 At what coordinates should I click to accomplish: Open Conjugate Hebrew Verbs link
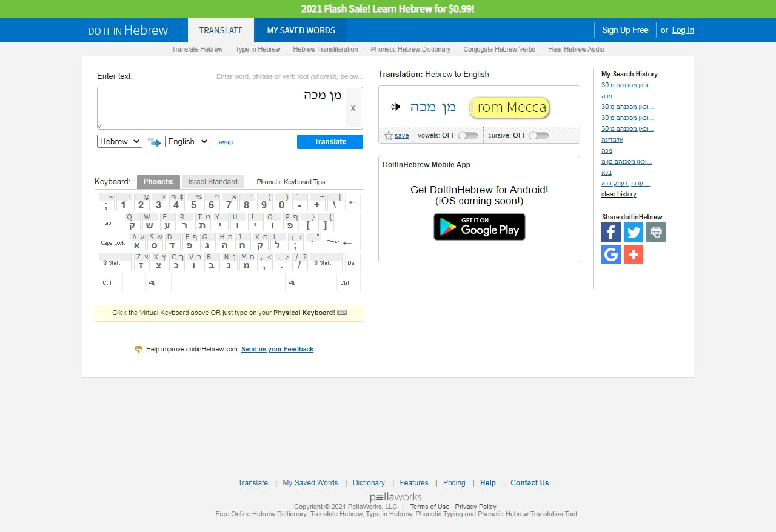pos(499,49)
